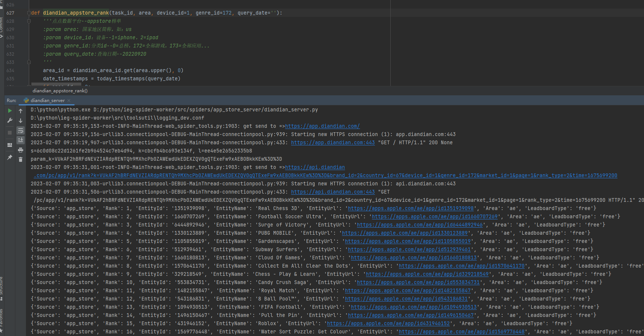Open the Football Soccer Ultra App Store link
This screenshot has width=644, height=336.
(434, 217)
